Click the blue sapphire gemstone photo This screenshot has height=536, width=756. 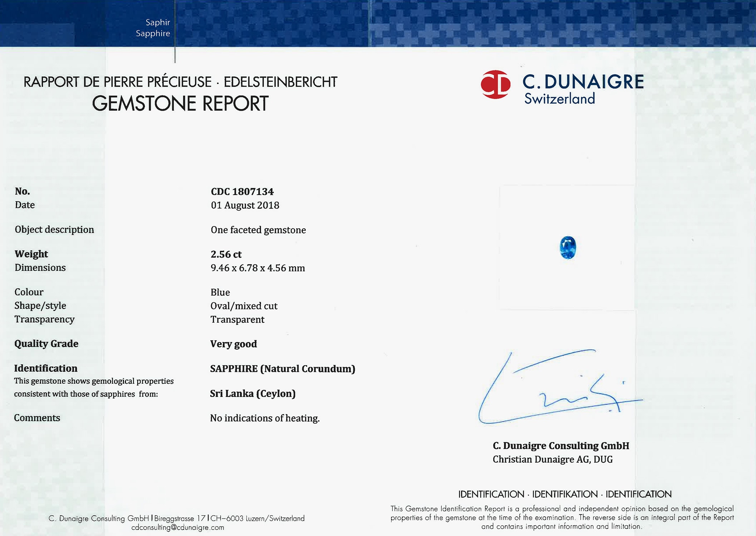[568, 247]
